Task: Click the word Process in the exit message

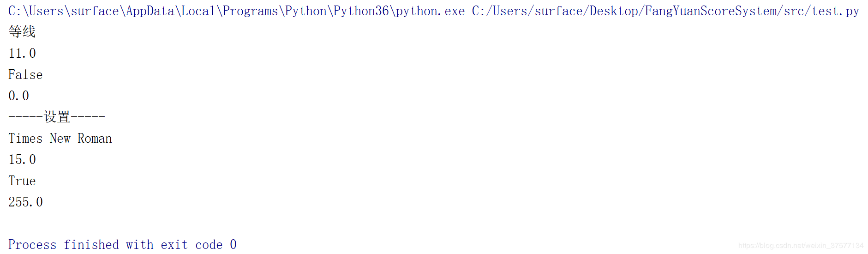Action: pos(32,245)
